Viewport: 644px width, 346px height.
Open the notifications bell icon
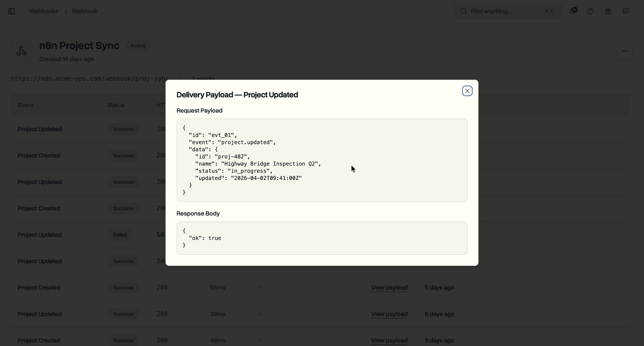pos(573,11)
